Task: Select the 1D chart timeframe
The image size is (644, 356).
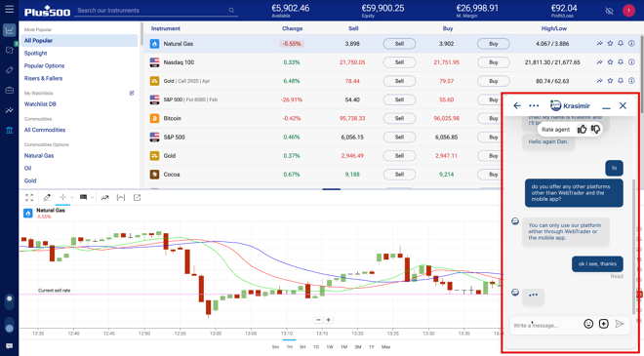Action: coord(316,347)
